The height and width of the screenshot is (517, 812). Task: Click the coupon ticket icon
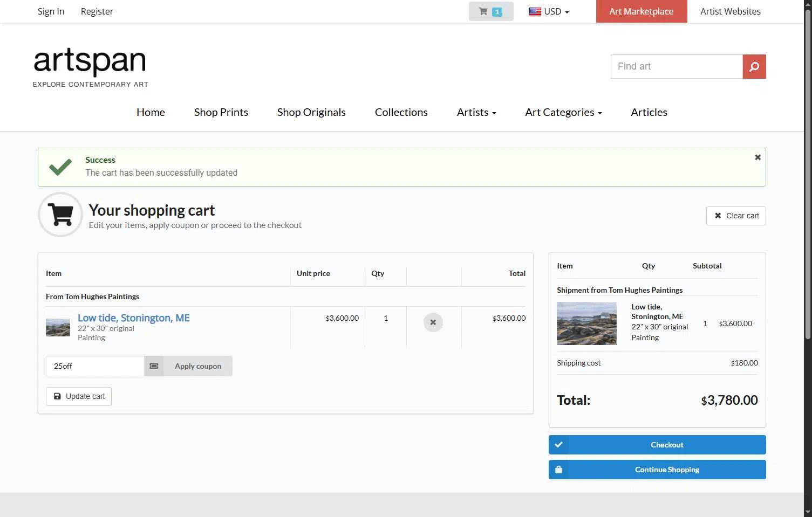point(154,366)
